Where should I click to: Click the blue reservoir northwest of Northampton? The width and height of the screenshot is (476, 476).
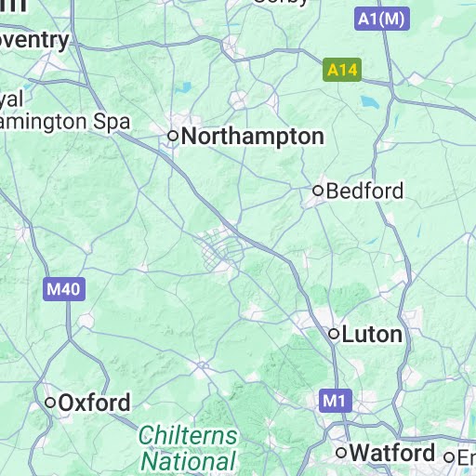[183, 88]
